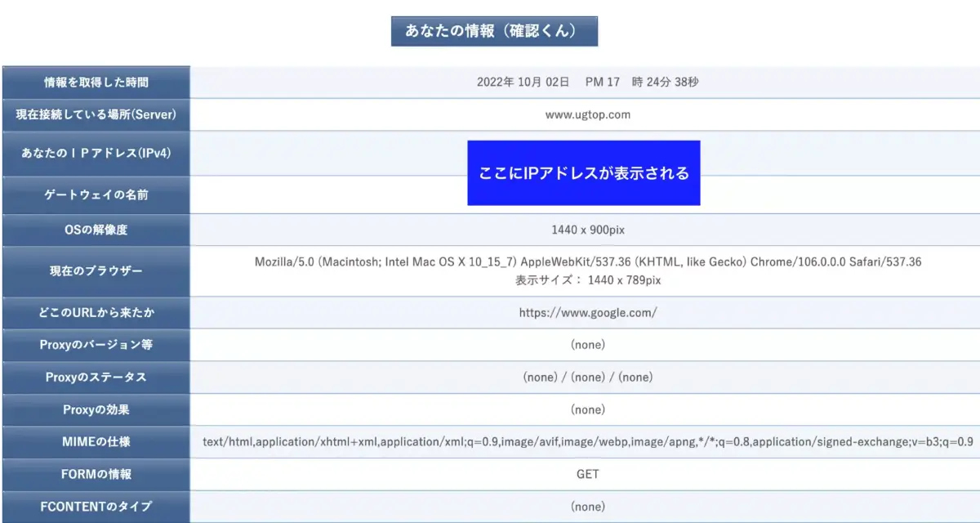Click the どこのURLから来たか row label

(96, 313)
